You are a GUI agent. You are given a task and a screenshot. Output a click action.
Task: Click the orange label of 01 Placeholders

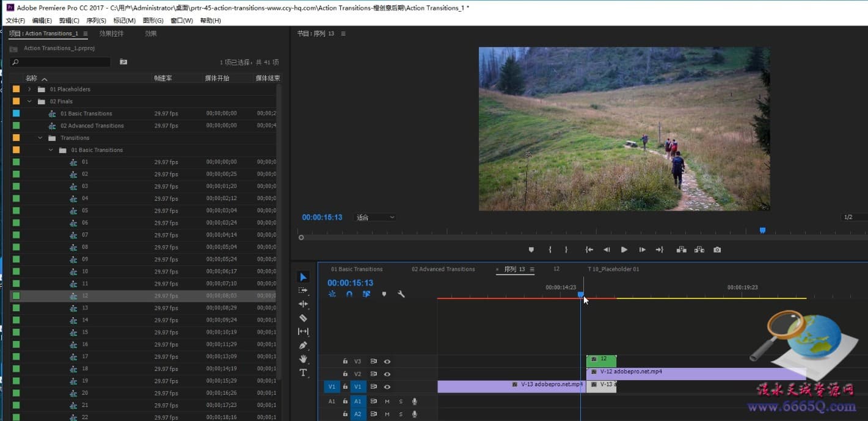point(16,89)
